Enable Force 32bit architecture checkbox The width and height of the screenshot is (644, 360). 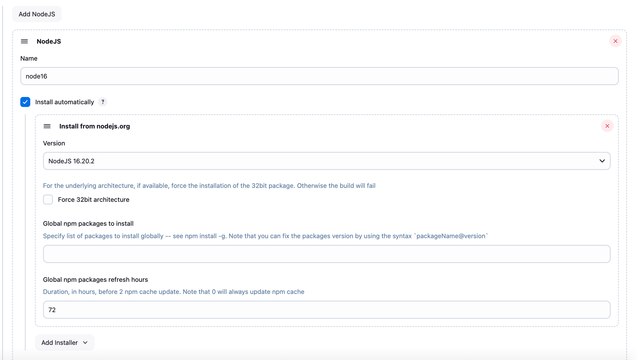[x=48, y=200]
